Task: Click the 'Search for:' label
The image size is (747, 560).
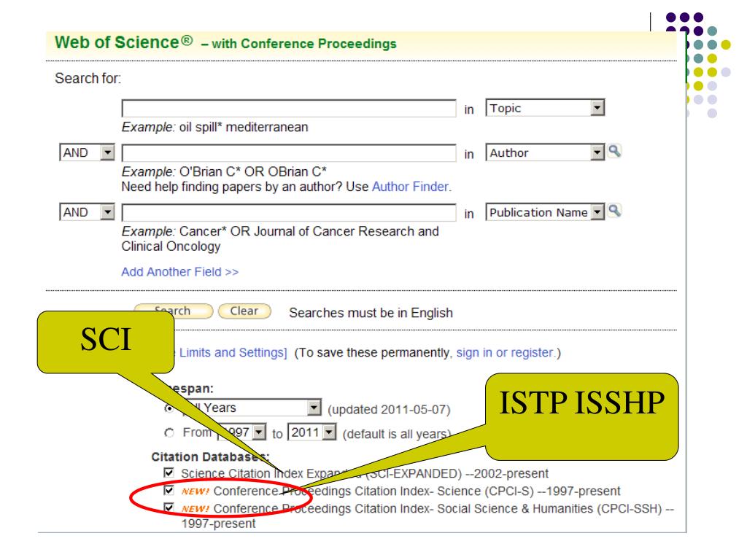Action: click(88, 78)
